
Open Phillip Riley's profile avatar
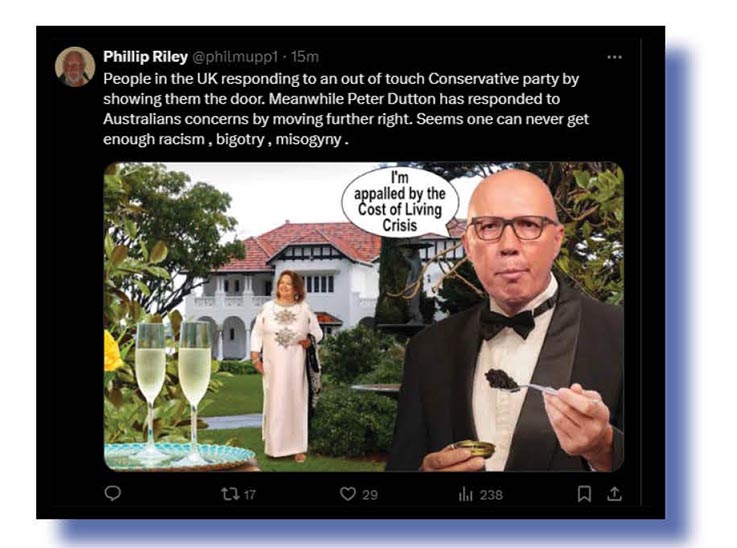pos(75,67)
